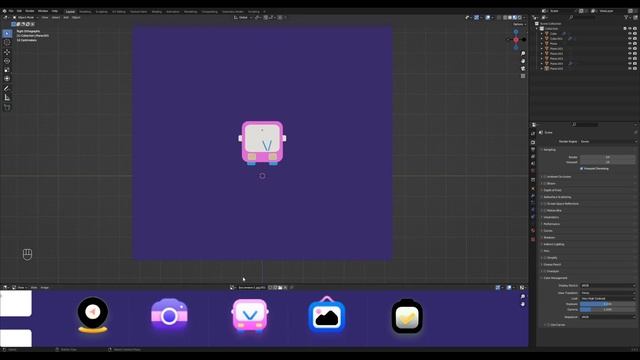Adjust the Exposure slider

tap(608, 304)
